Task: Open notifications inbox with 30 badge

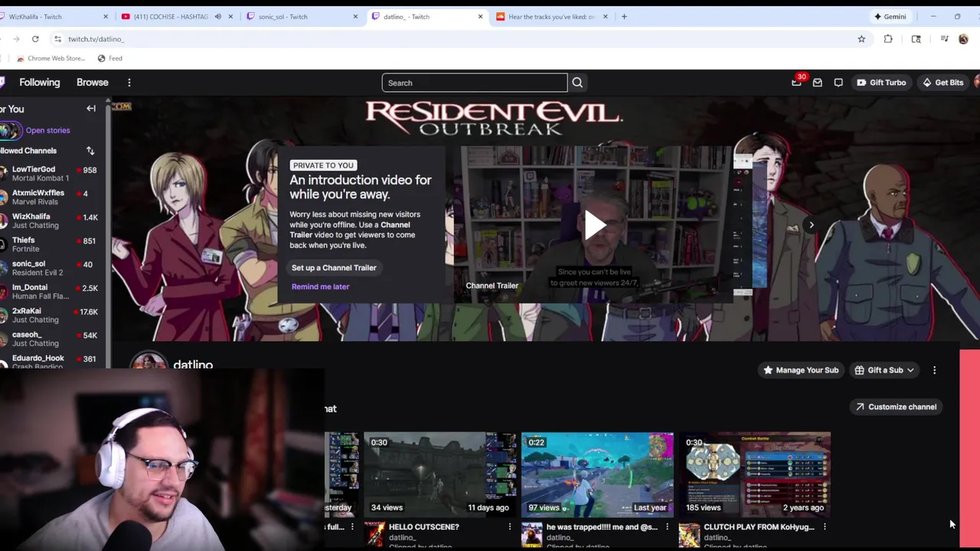Action: (797, 82)
